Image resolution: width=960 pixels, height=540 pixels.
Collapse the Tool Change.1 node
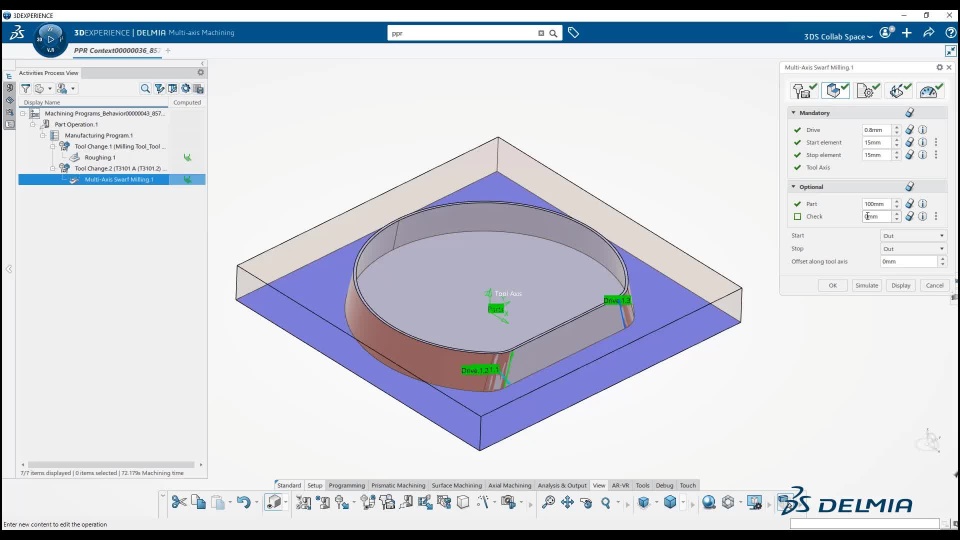53,146
